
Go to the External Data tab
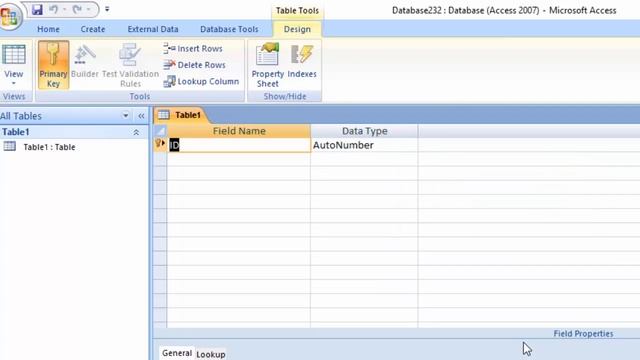click(x=153, y=29)
